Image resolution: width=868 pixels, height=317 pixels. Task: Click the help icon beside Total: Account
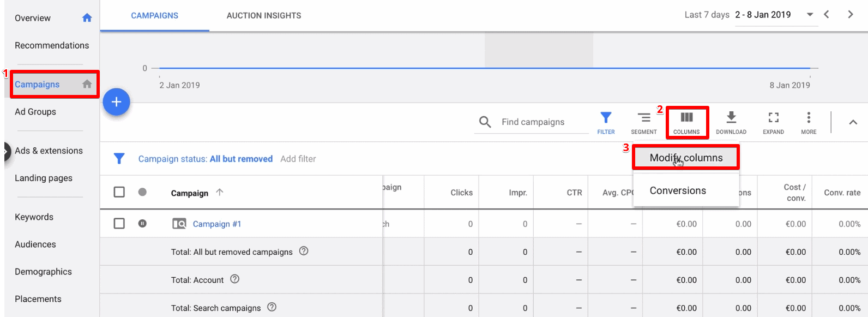235,279
